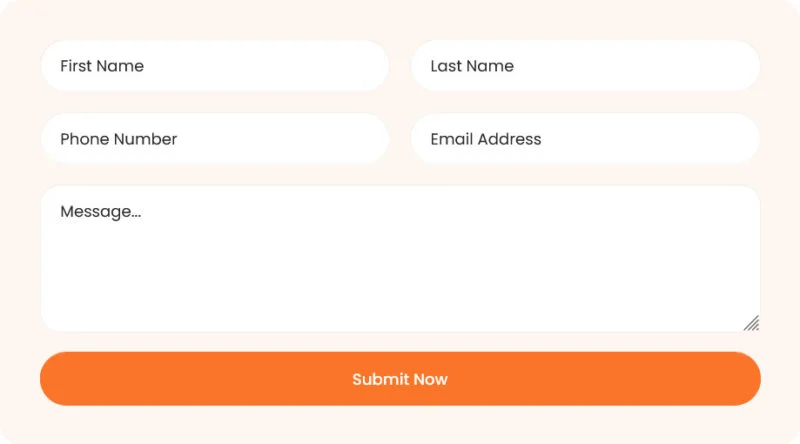Image resolution: width=800 pixels, height=444 pixels.
Task: Click the 'Submit Now' button label text
Action: click(400, 379)
